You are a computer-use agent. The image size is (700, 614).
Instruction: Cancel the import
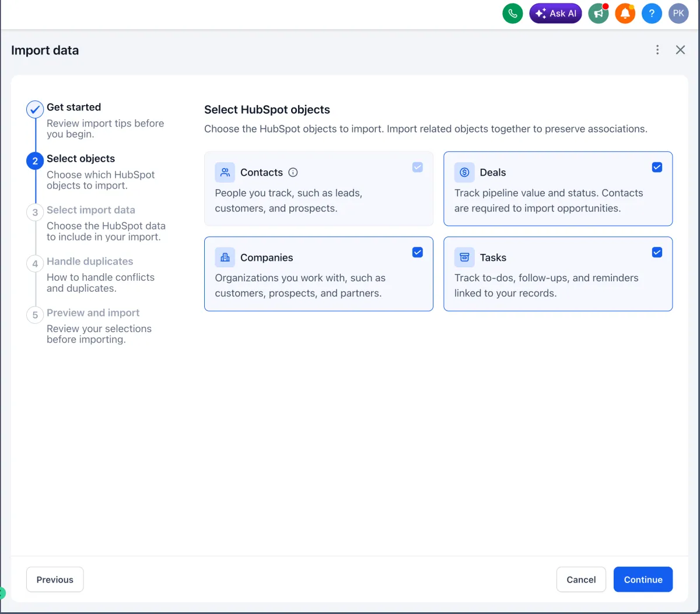pos(581,580)
